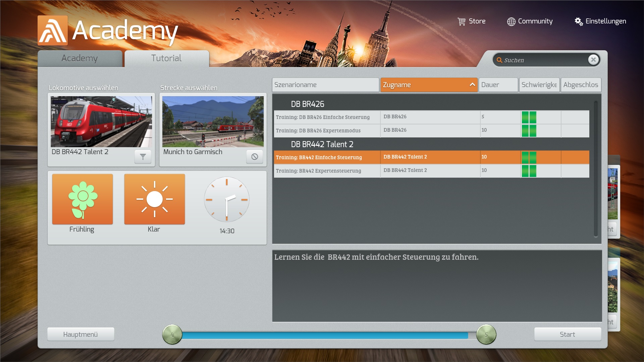The image size is (644, 362).
Task: Sort by Dauer column
Action: pos(498,85)
